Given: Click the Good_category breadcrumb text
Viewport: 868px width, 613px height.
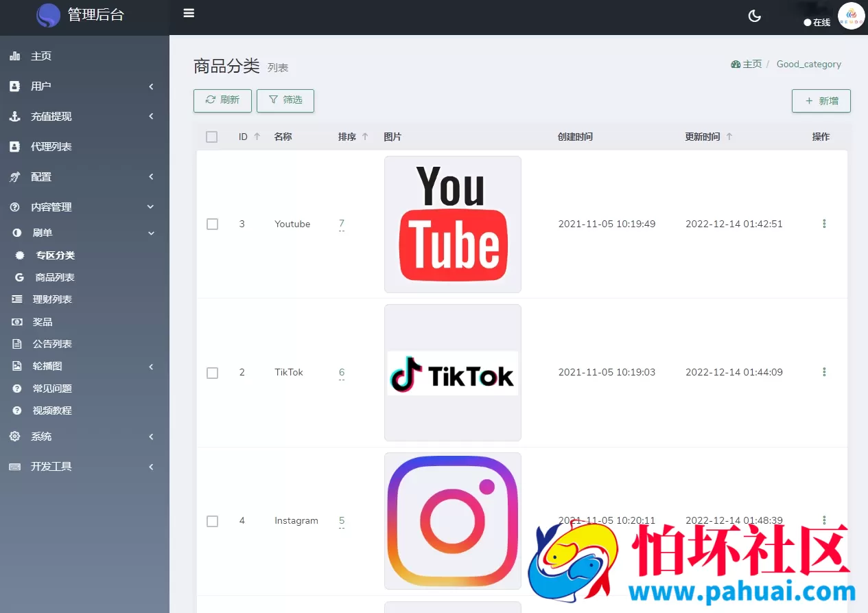Looking at the screenshot, I should point(809,64).
